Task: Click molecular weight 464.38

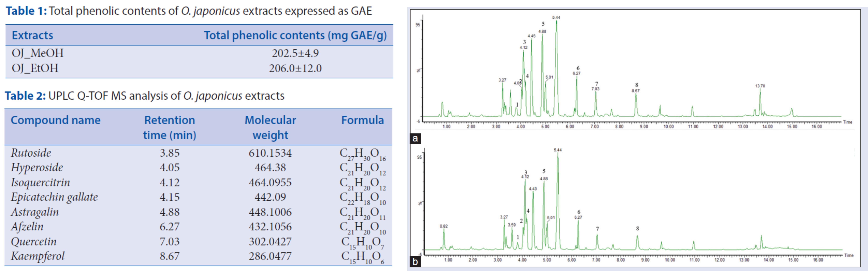Action: pyautogui.click(x=270, y=168)
